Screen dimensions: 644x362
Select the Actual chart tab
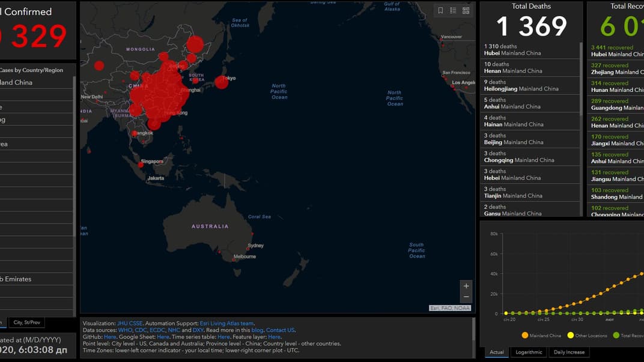click(x=496, y=352)
